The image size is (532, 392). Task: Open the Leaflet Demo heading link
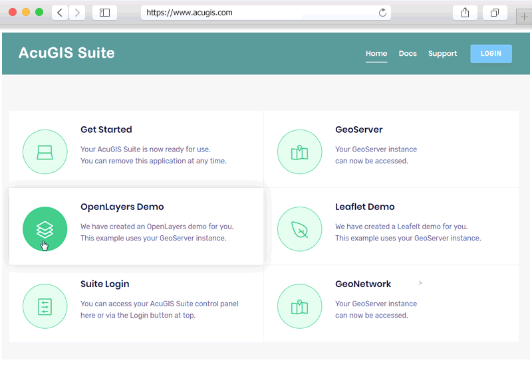click(x=364, y=207)
